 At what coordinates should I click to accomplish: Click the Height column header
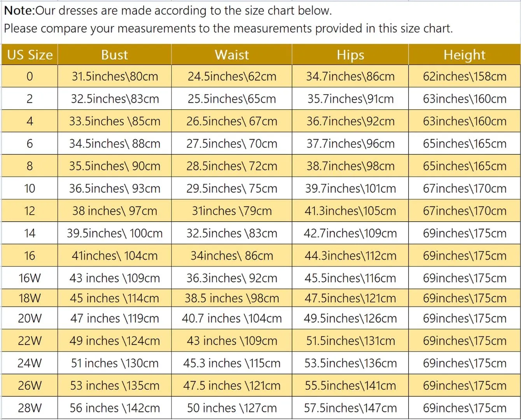click(x=465, y=55)
